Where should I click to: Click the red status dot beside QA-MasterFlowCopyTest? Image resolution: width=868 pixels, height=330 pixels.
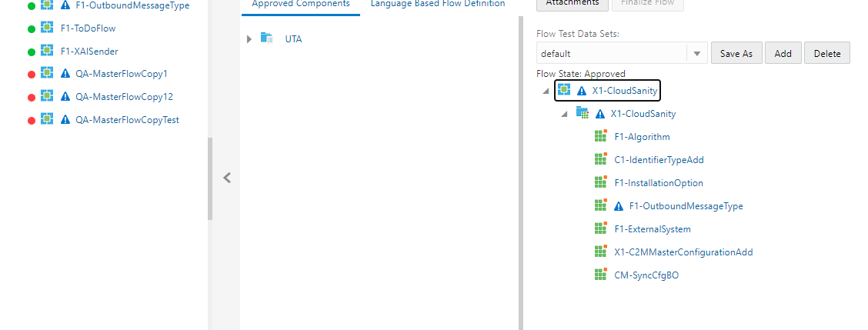pos(31,120)
